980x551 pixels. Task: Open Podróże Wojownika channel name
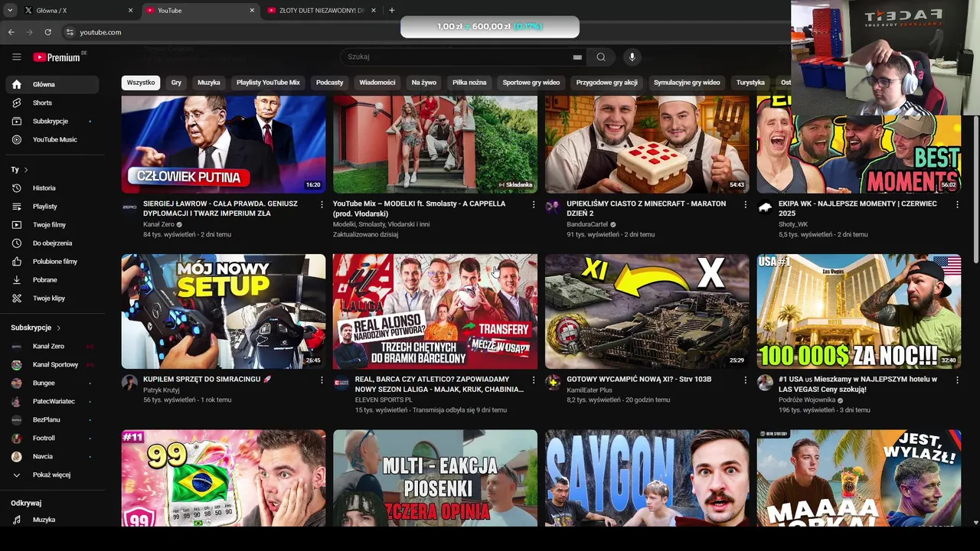tap(806, 400)
